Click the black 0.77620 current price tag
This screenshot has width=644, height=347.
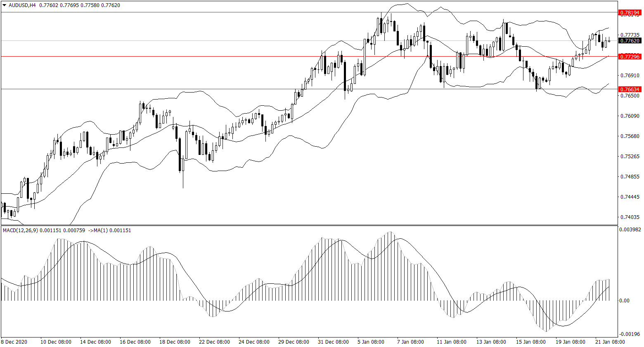click(x=630, y=40)
